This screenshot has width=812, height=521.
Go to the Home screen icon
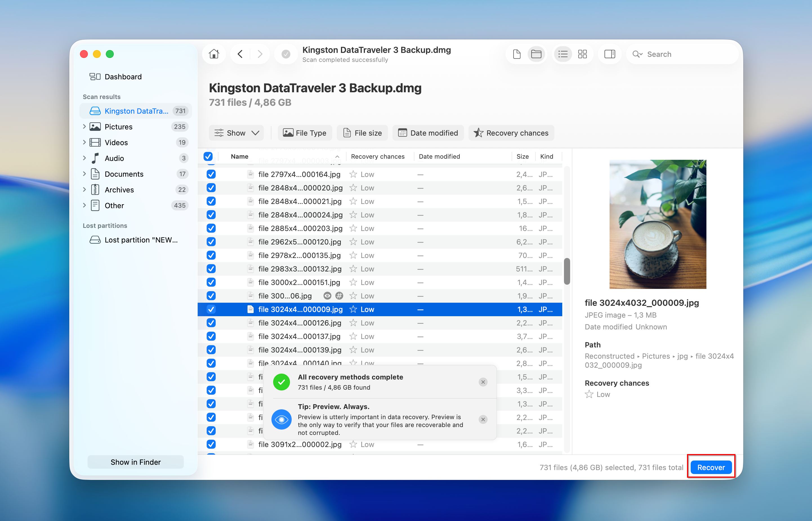click(x=214, y=54)
